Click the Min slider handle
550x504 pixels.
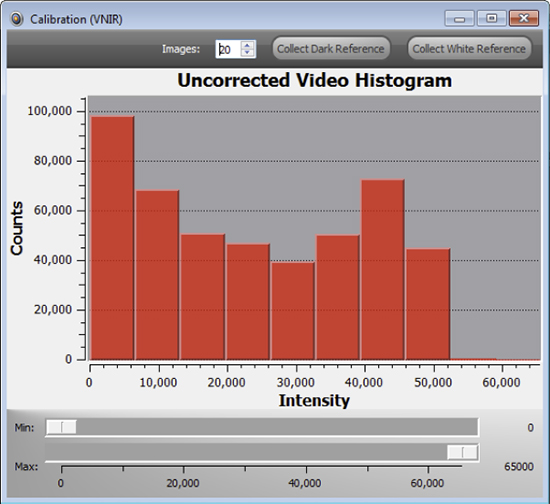pos(61,427)
